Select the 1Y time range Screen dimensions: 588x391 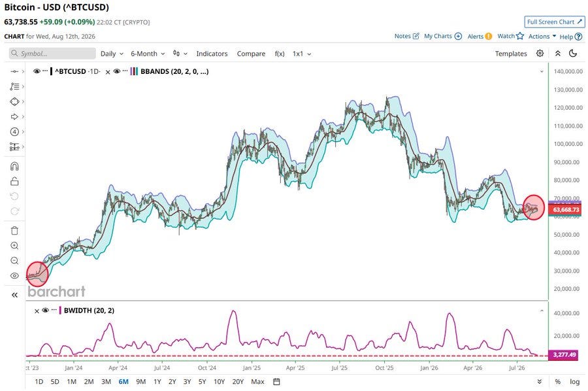click(x=157, y=382)
